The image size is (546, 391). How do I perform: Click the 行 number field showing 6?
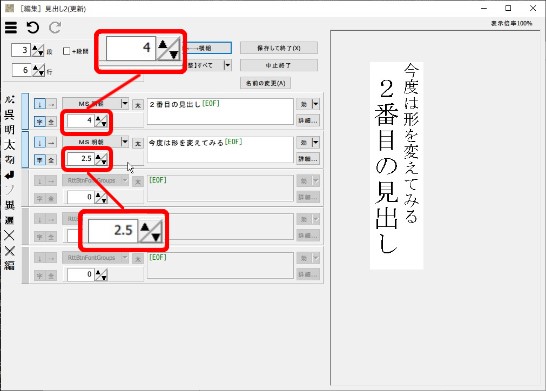[x=22, y=70]
